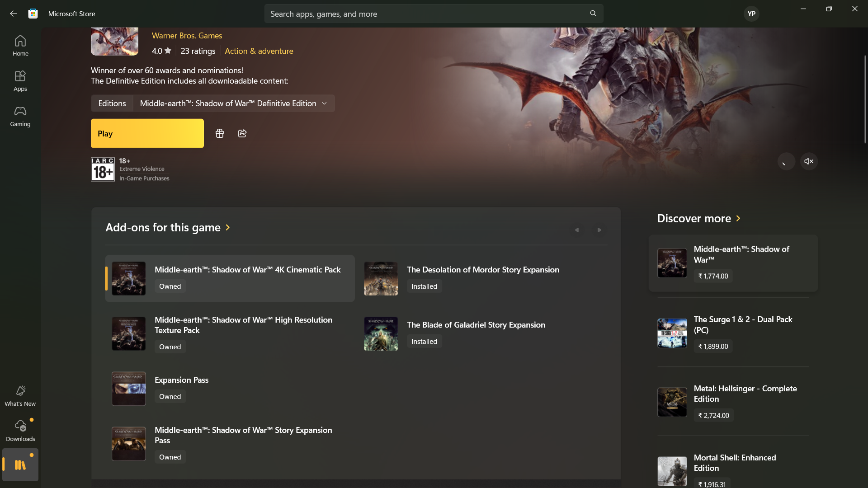Open the Apps section from sidebar
This screenshot has width=868, height=488.
click(20, 80)
